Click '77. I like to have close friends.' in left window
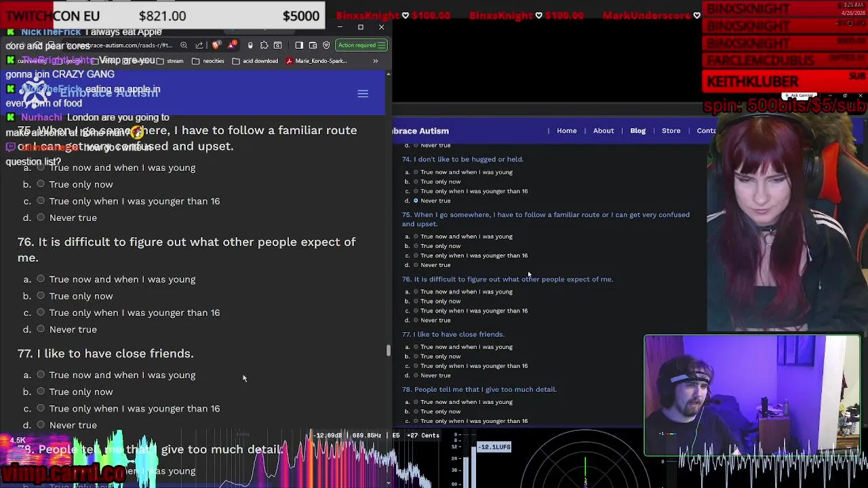868x488 pixels. pos(106,353)
